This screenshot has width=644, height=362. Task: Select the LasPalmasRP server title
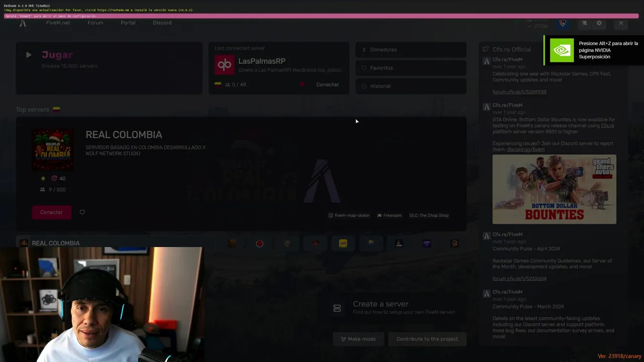262,61
